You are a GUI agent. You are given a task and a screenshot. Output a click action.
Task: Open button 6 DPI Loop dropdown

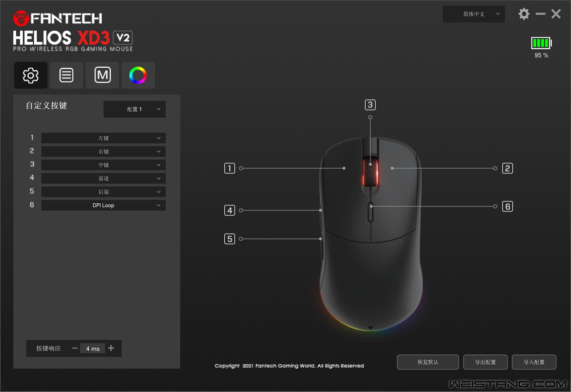(x=103, y=205)
